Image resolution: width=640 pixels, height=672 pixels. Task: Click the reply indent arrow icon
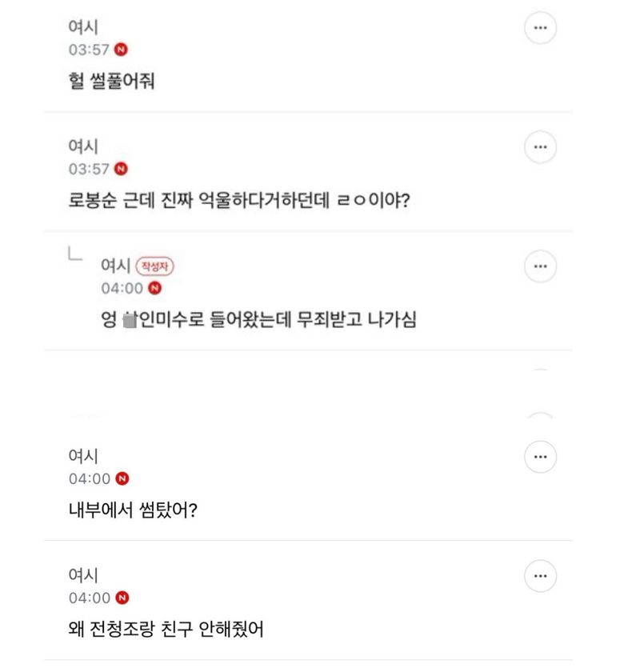point(74,255)
